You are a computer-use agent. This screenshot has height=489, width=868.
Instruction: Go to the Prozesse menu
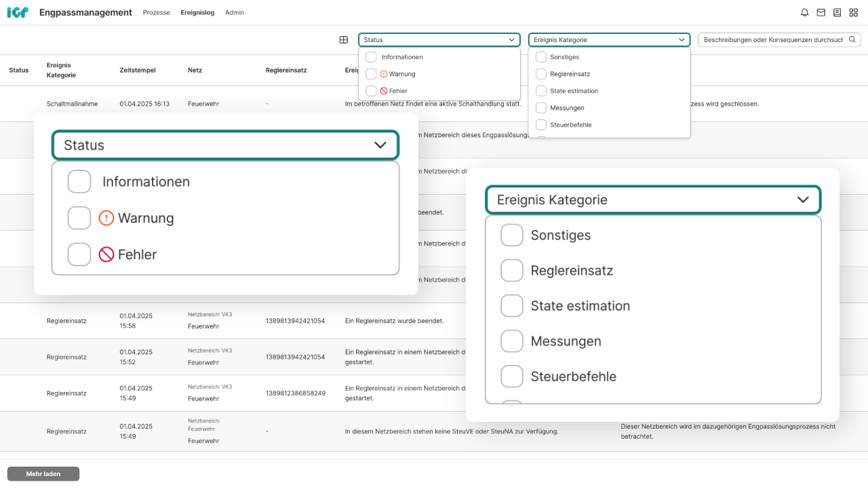(156, 13)
